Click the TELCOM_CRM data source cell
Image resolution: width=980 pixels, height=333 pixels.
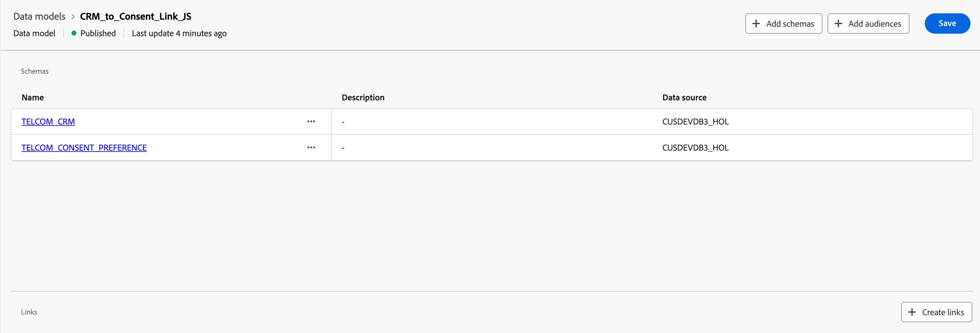pyautogui.click(x=695, y=121)
